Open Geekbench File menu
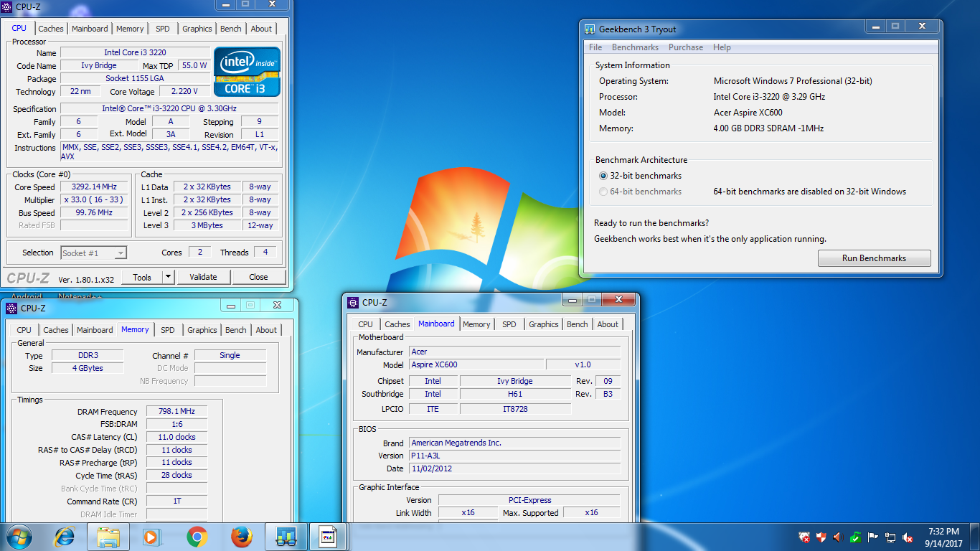 (595, 47)
